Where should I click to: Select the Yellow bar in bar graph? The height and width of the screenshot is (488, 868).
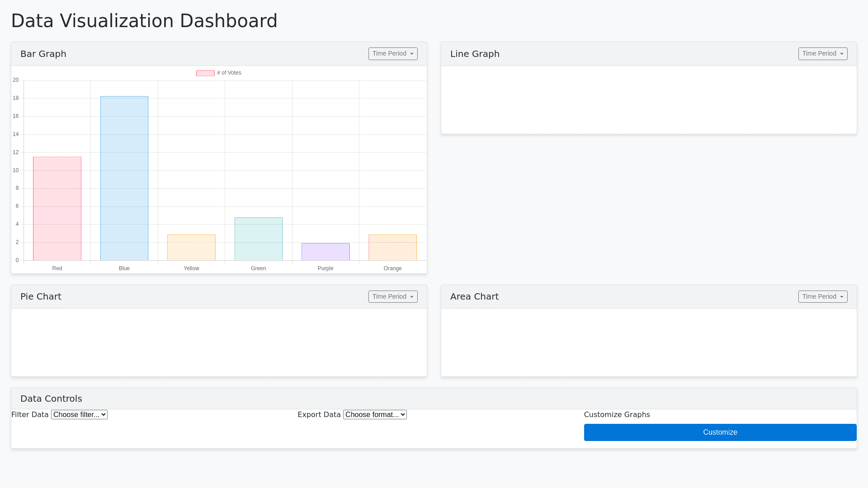[191, 248]
